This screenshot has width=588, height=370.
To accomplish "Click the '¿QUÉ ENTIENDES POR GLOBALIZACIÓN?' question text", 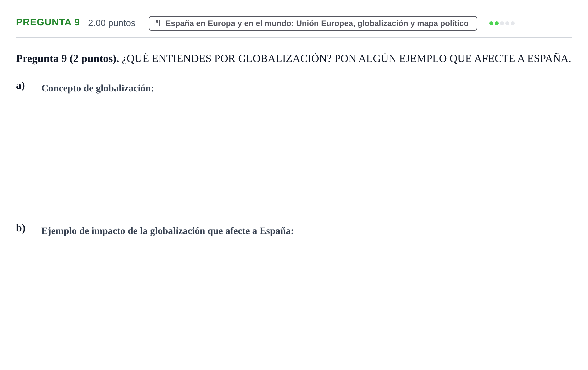I will click(227, 59).
